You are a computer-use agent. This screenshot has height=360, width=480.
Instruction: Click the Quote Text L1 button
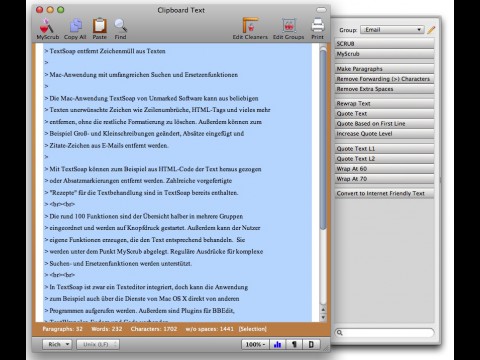tap(384, 149)
